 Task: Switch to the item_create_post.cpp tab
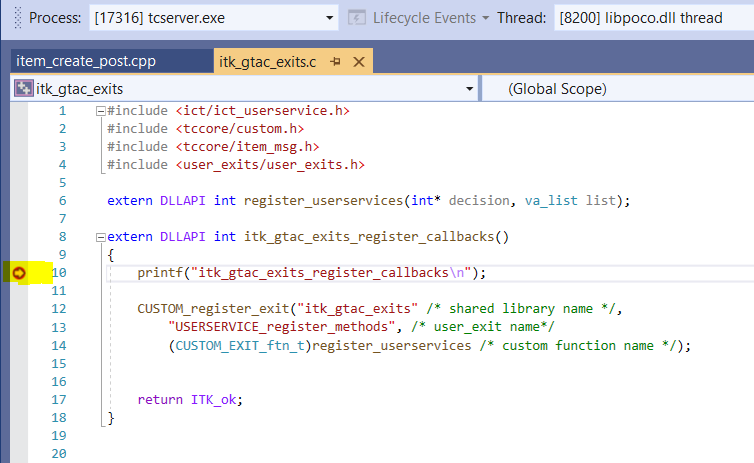click(x=86, y=62)
